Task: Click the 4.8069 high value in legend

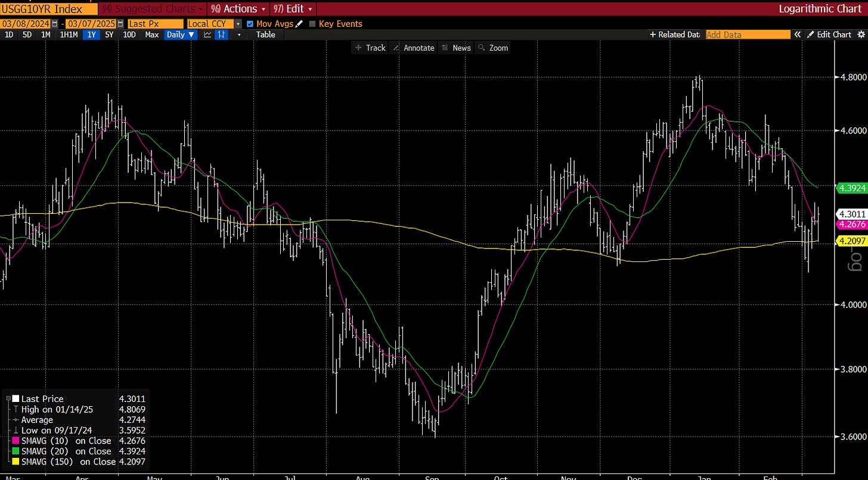Action: tap(132, 410)
